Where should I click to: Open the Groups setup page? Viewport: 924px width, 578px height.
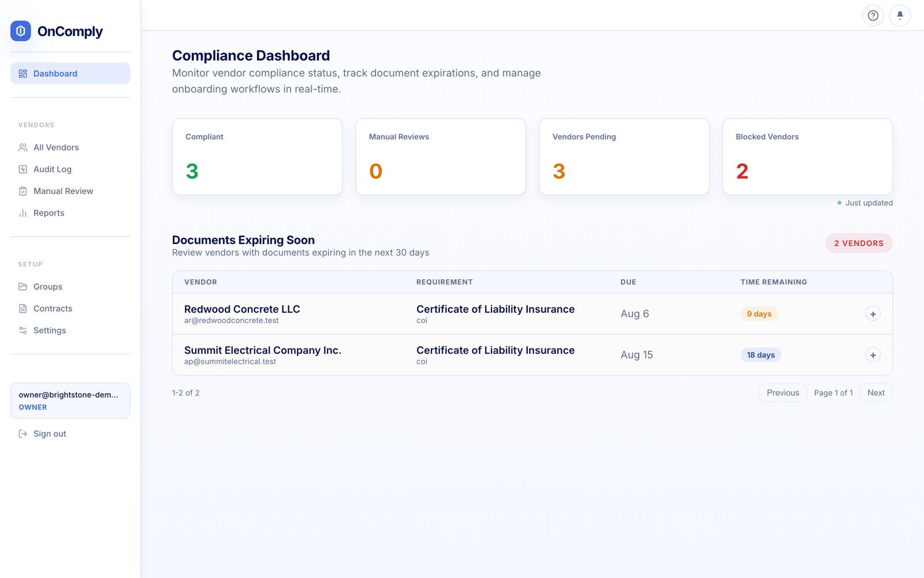[x=70, y=287]
